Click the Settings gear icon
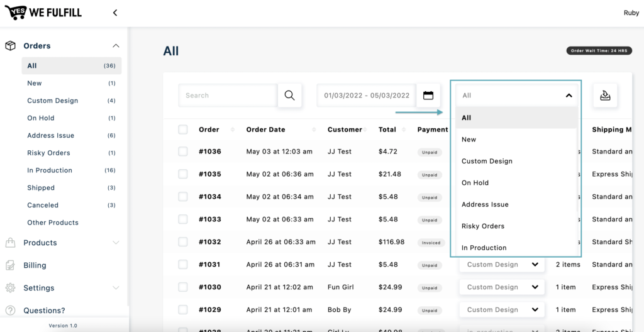The image size is (644, 332). [x=10, y=288]
